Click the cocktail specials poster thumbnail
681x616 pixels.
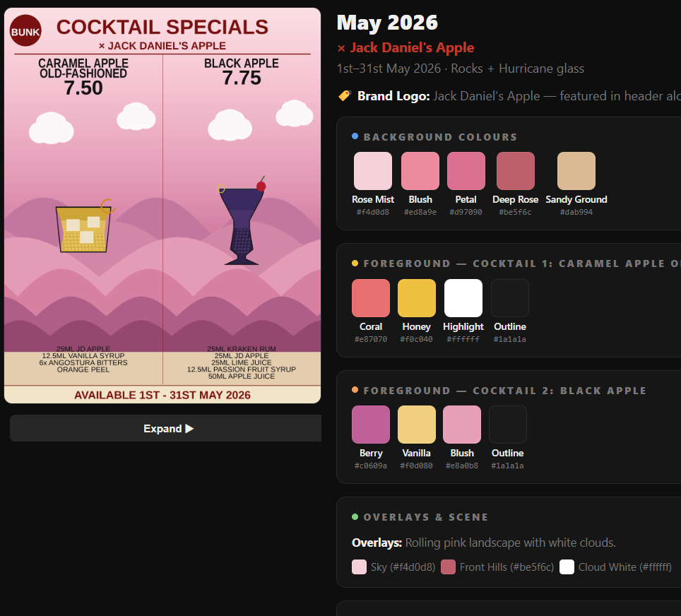coord(162,206)
